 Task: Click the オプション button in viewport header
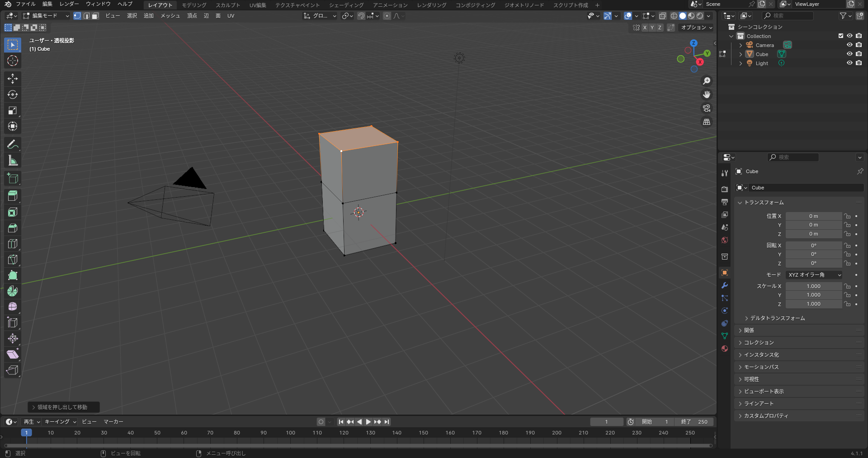696,28
